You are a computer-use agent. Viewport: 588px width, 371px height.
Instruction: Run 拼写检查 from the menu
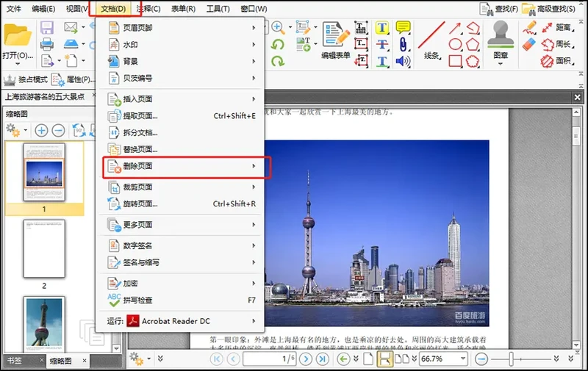(182, 300)
